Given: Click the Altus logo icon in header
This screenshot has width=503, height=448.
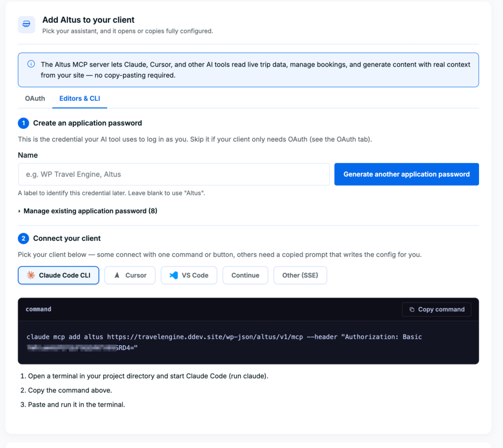Looking at the screenshot, I should click(x=27, y=25).
